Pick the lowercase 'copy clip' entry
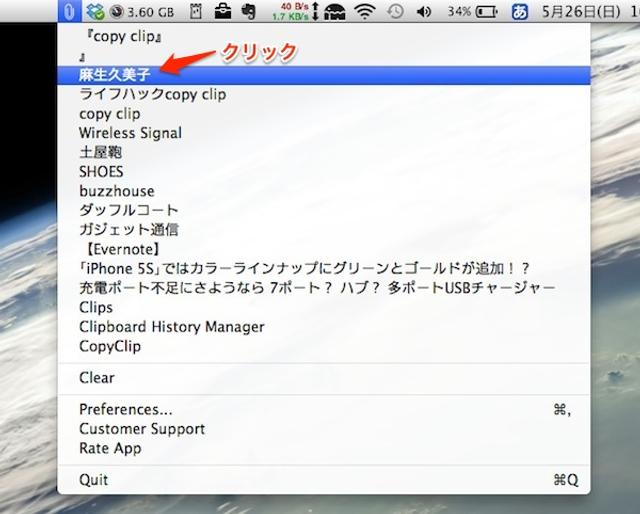Viewport: 640px width, 514px height. (x=324, y=113)
